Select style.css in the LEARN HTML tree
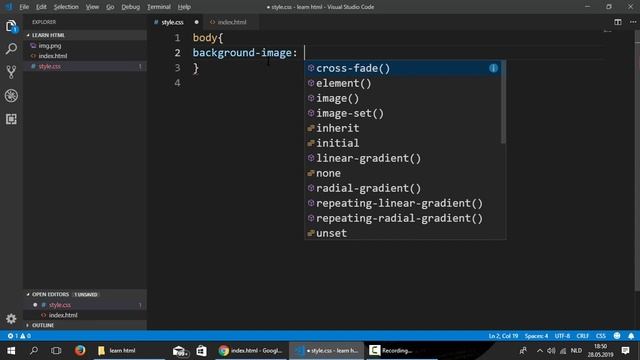 pos(85,66)
